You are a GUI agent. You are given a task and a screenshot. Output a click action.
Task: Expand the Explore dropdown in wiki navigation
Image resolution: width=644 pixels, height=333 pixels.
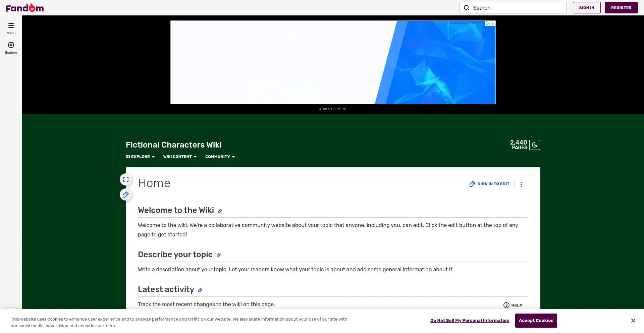(140, 157)
